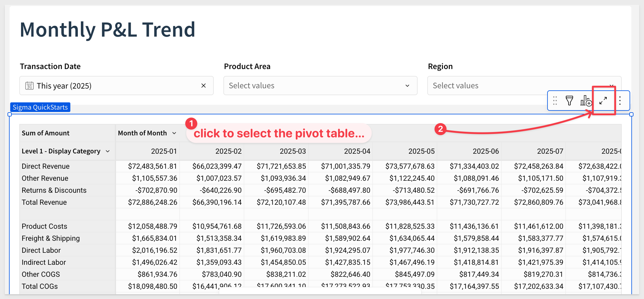644x299 pixels.
Task: Click the calendar icon in Transaction Date
Action: (x=29, y=86)
